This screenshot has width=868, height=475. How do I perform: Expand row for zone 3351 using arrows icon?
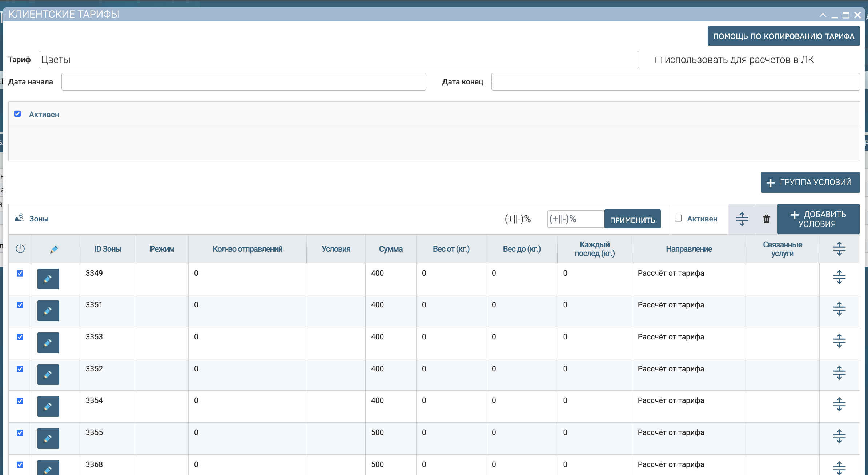click(x=839, y=309)
